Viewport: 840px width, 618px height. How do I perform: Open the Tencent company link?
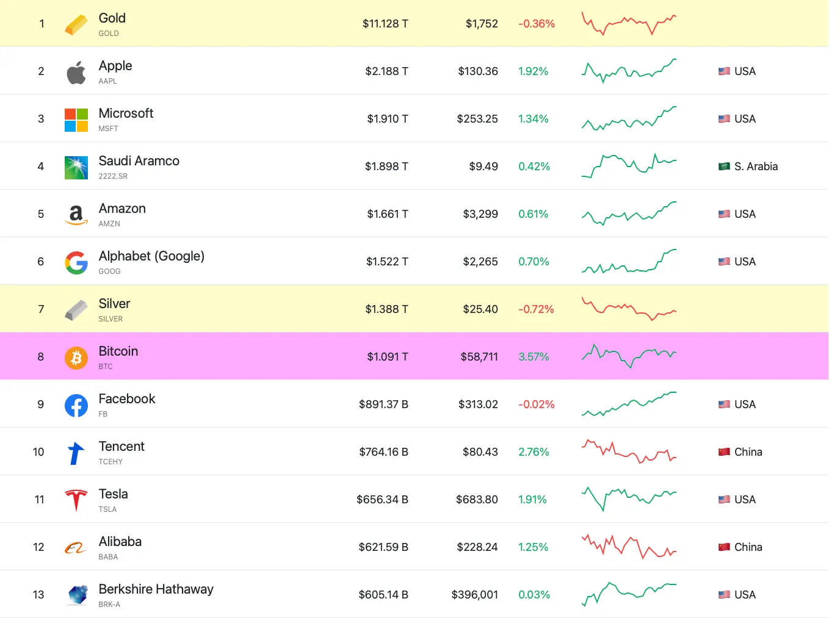point(121,447)
